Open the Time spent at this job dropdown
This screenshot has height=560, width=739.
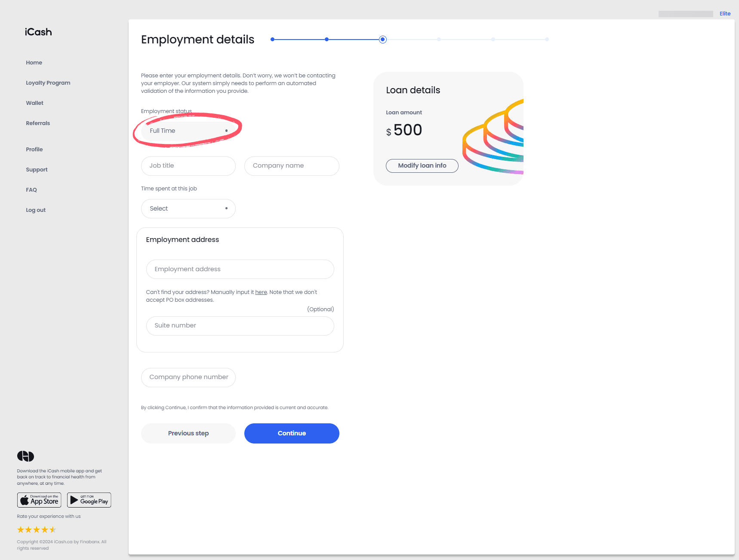tap(188, 209)
